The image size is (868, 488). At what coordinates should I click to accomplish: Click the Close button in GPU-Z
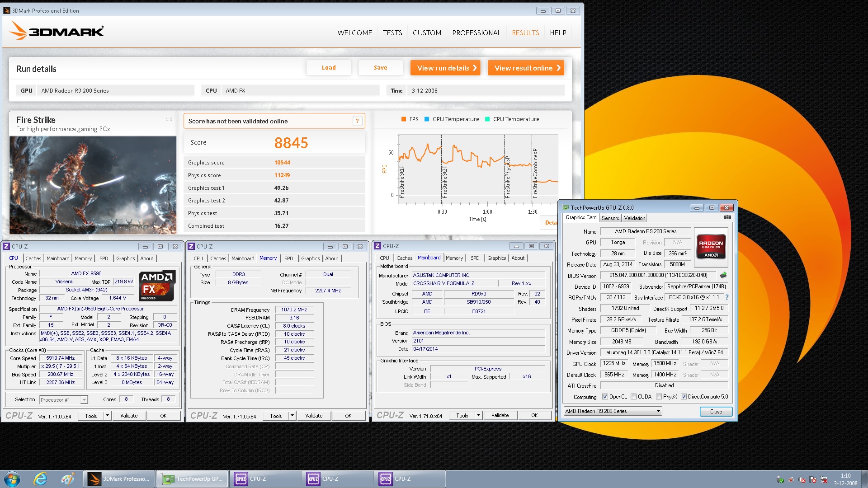tap(716, 412)
